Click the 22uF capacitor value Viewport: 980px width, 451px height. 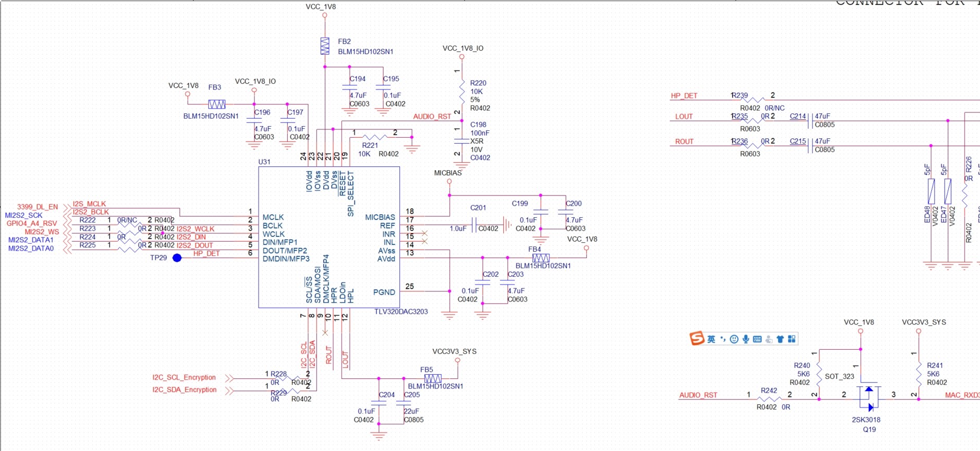point(412,411)
